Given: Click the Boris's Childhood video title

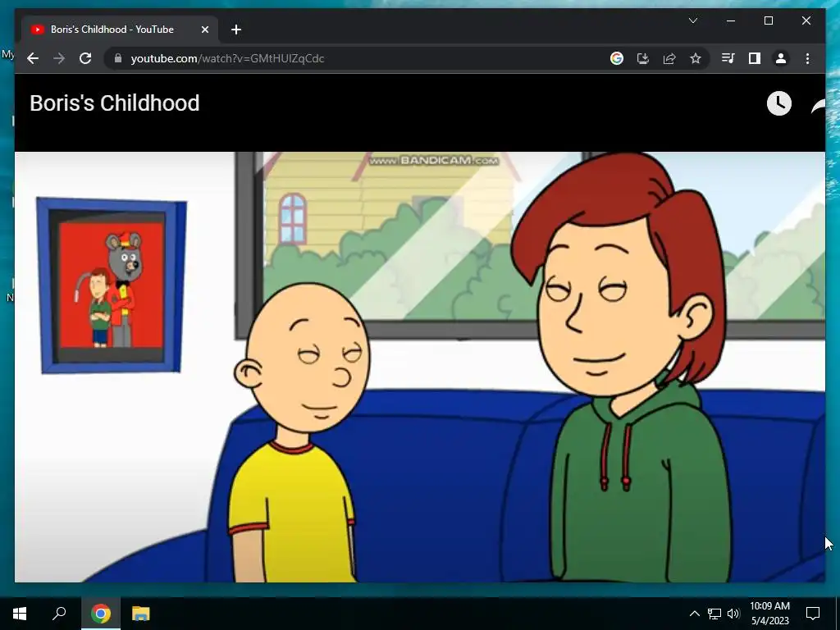Looking at the screenshot, I should (x=115, y=103).
